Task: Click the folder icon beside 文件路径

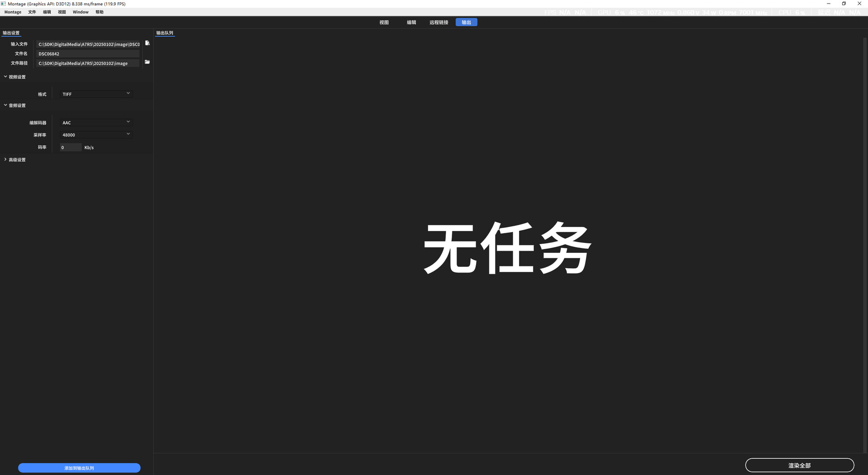Action: coord(147,62)
